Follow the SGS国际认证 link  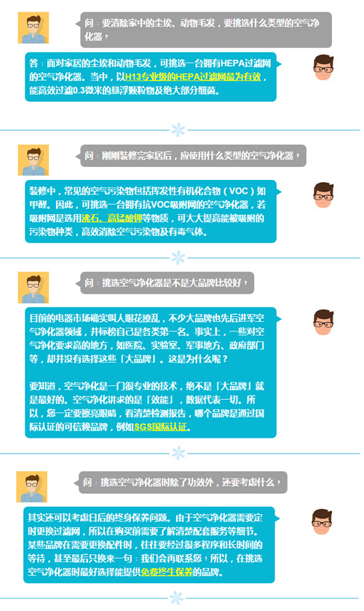(x=161, y=427)
